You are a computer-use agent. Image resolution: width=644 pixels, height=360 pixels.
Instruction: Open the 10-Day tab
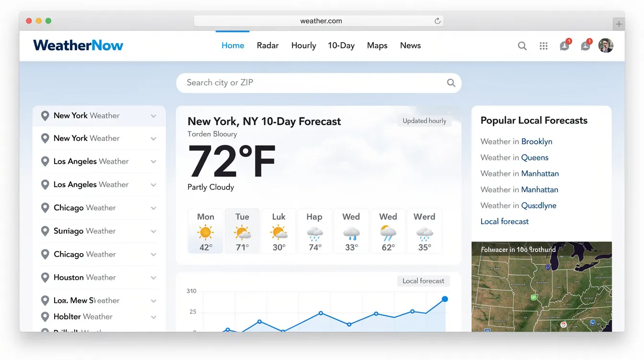point(341,45)
